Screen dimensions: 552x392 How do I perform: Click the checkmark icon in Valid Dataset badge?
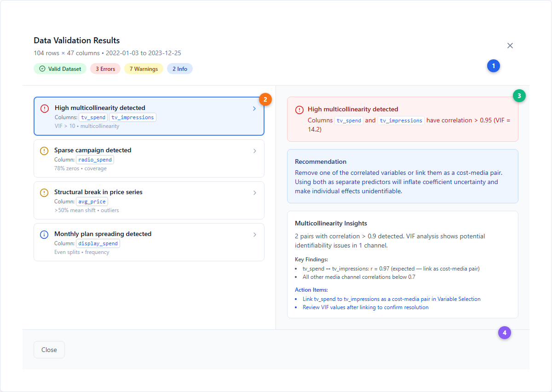(42, 69)
